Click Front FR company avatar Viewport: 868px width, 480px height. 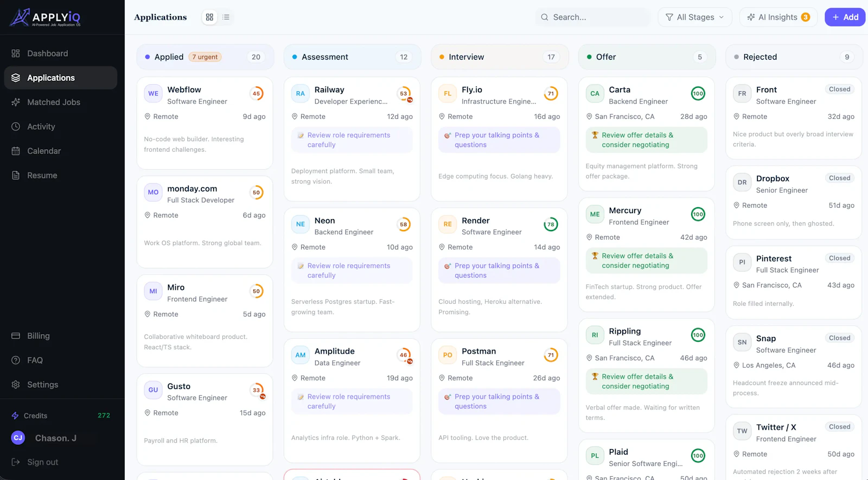[742, 93]
